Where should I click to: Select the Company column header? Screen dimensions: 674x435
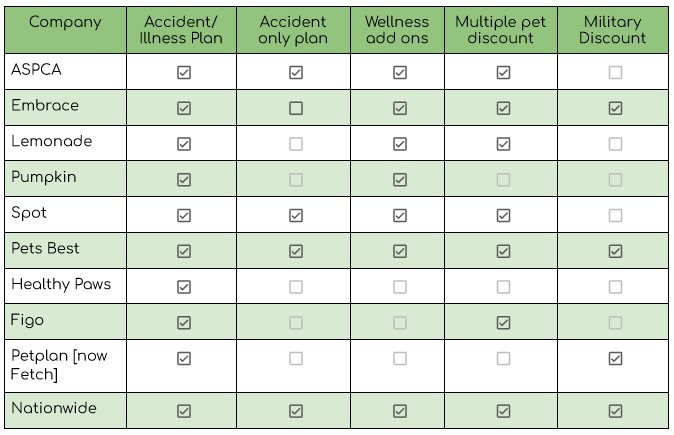65,30
